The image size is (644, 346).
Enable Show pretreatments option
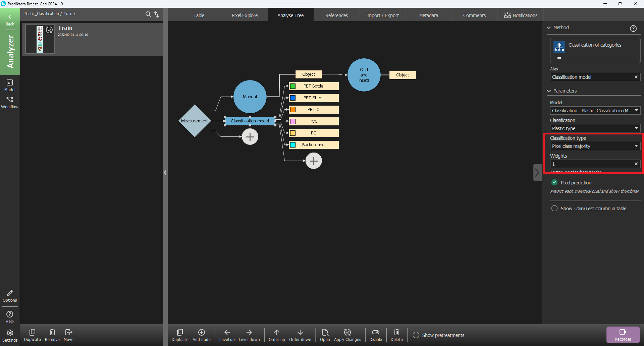pyautogui.click(x=416, y=335)
